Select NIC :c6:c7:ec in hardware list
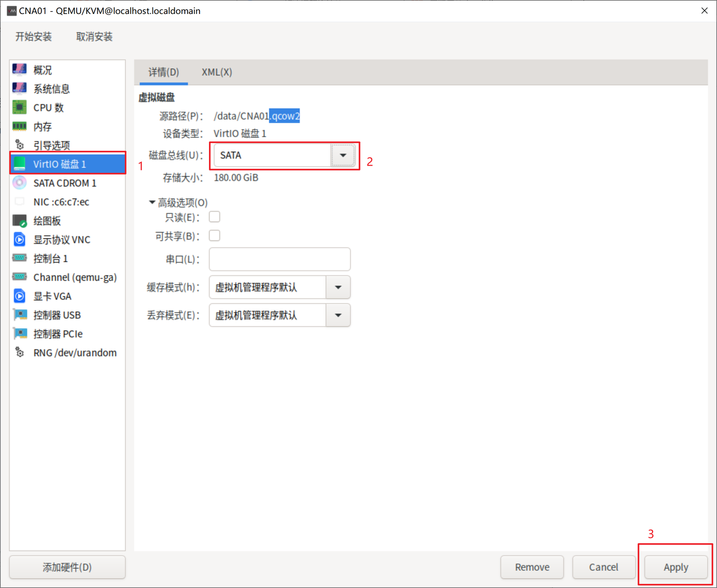The height and width of the screenshot is (588, 717). coord(61,202)
